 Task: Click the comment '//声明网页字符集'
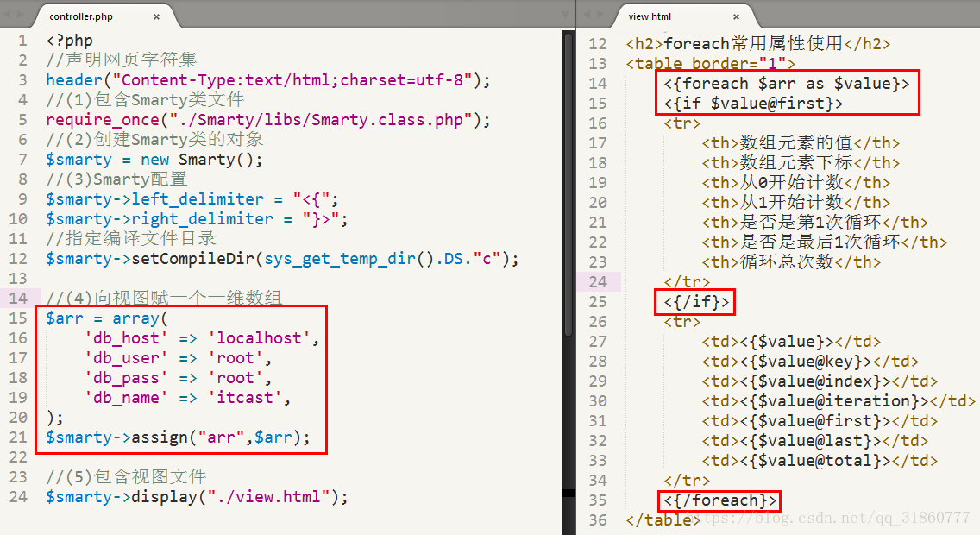point(122,60)
